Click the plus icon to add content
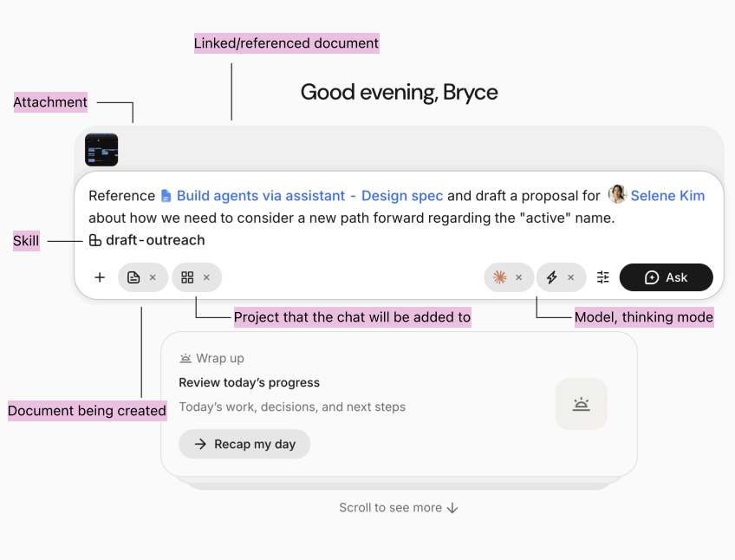The image size is (735, 560). click(100, 277)
